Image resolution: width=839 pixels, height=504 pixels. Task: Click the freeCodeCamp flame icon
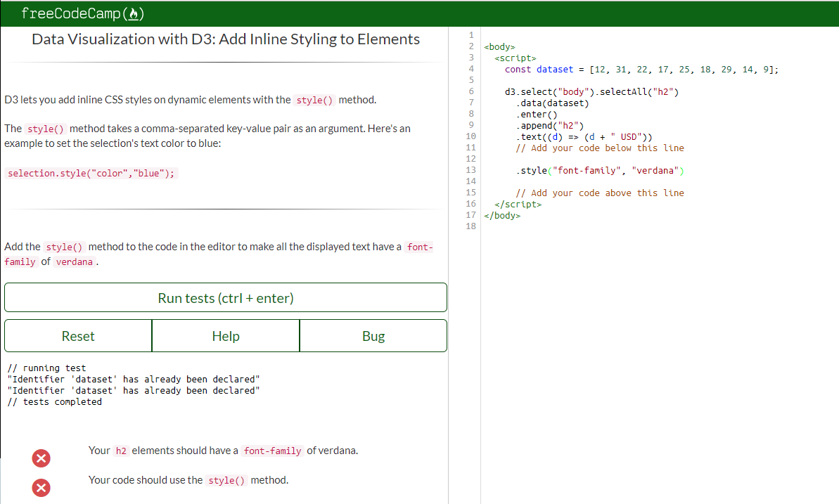coord(133,13)
